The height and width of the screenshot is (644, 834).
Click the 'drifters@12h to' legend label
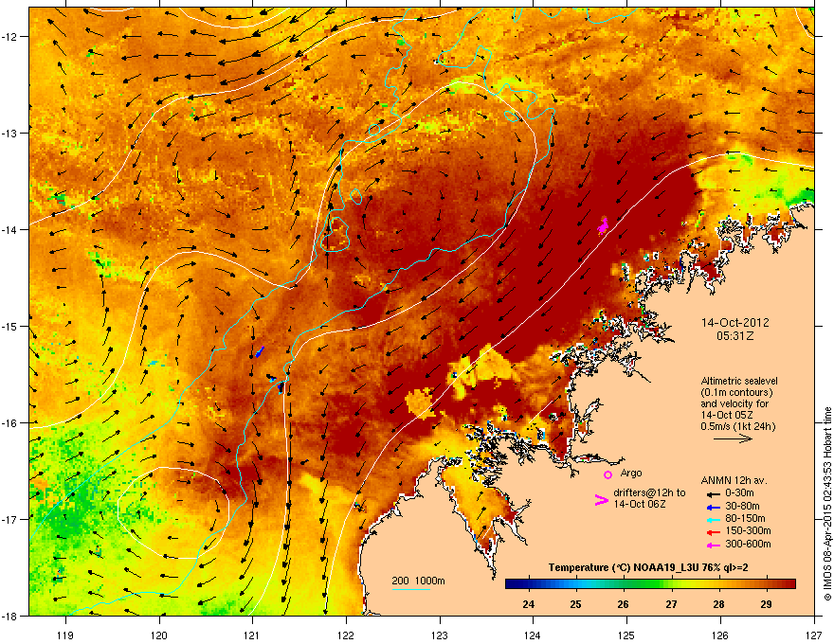click(649, 492)
